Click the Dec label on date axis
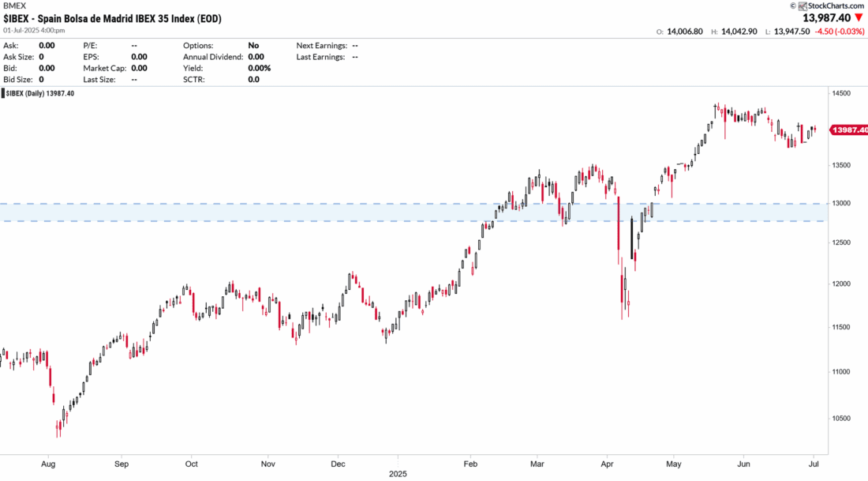 [338, 464]
